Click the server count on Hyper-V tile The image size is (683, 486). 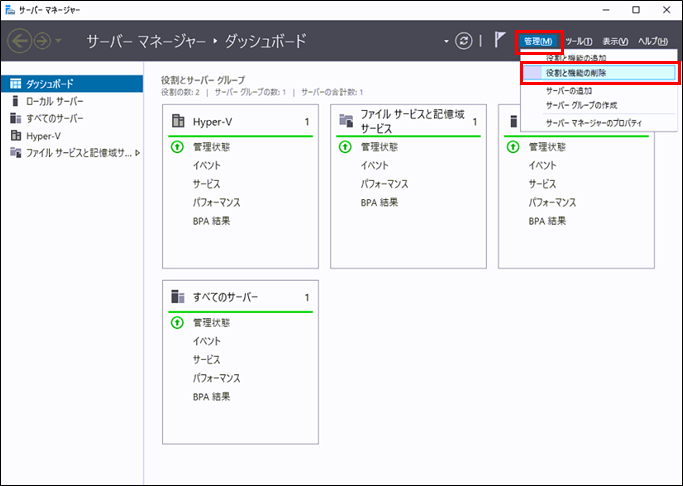tap(307, 122)
